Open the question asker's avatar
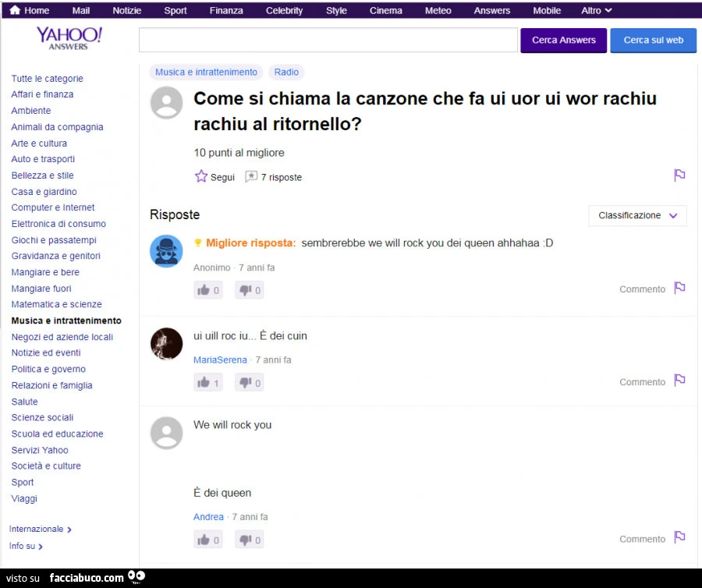Viewport: 702px width, 588px height. click(167, 103)
